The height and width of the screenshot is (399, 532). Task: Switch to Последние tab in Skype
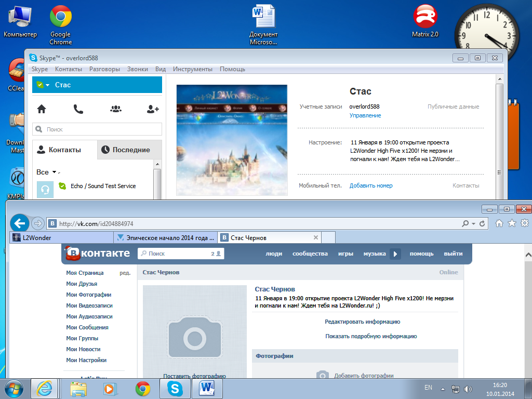pos(129,150)
